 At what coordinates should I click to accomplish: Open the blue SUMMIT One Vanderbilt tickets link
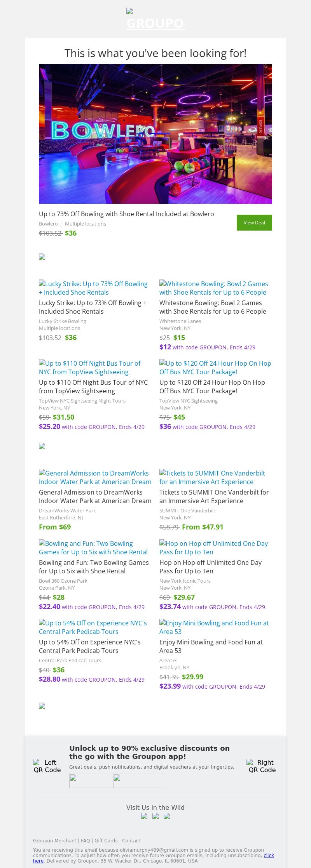[x=212, y=477]
